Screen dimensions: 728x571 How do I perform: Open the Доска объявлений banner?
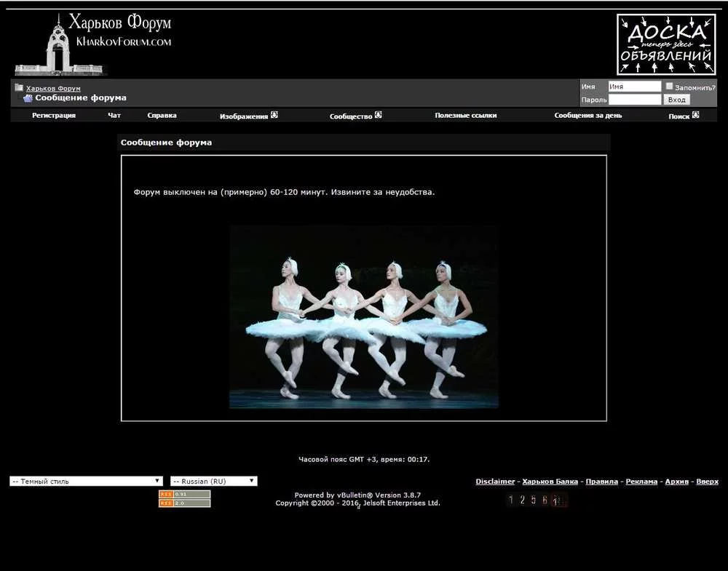click(x=666, y=44)
